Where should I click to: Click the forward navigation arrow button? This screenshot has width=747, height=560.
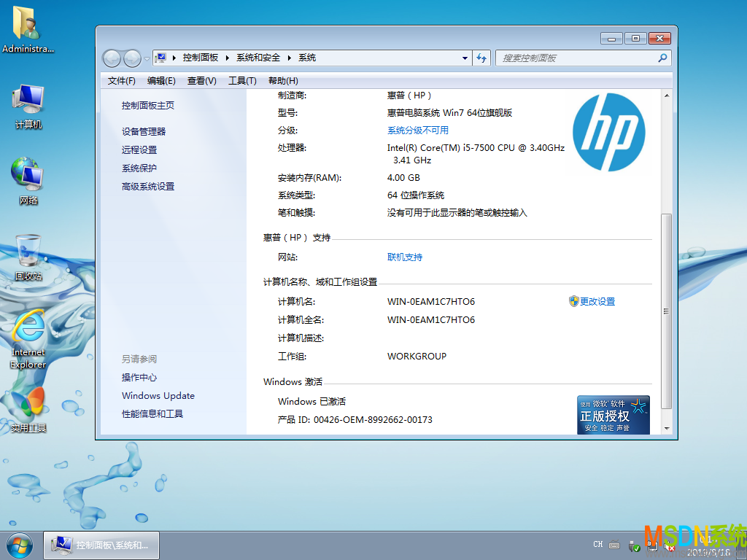coord(132,58)
